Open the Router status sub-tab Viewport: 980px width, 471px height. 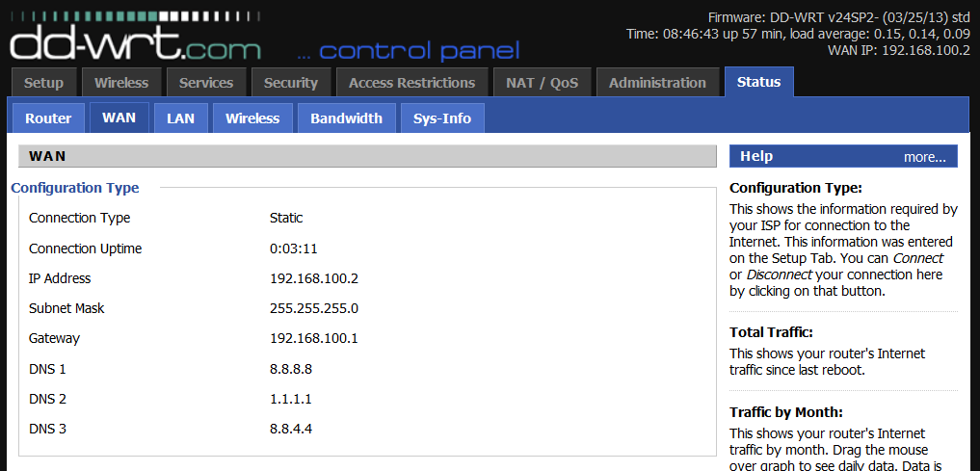point(48,118)
